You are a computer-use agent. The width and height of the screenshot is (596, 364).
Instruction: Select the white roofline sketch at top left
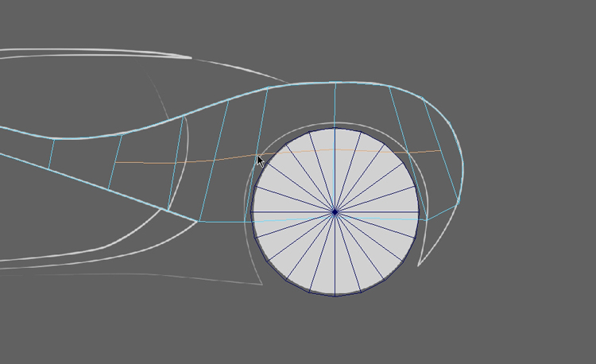(95, 53)
